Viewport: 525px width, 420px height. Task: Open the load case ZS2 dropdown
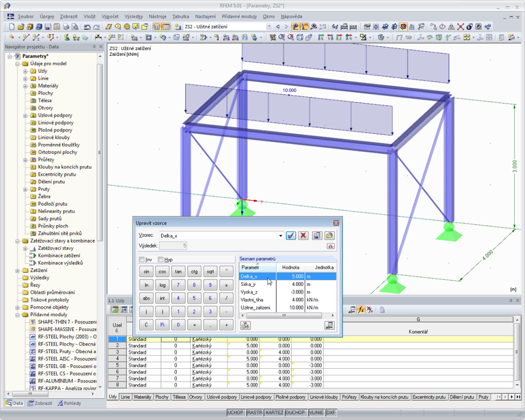click(269, 27)
